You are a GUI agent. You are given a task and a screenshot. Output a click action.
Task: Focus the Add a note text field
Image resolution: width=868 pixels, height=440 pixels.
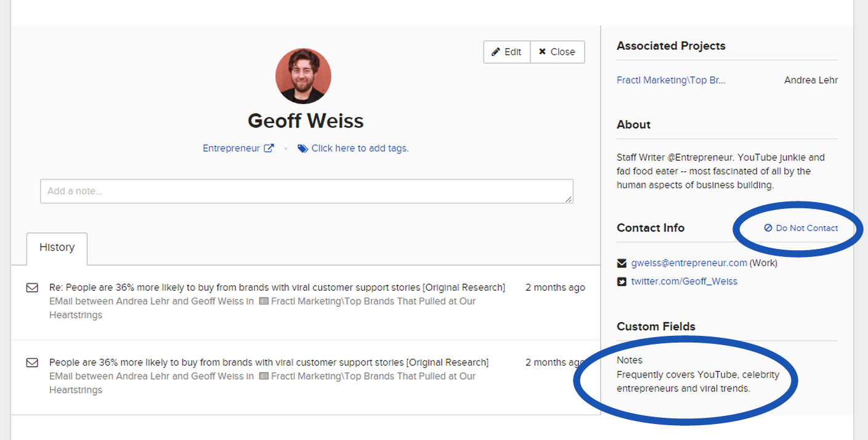point(307,191)
